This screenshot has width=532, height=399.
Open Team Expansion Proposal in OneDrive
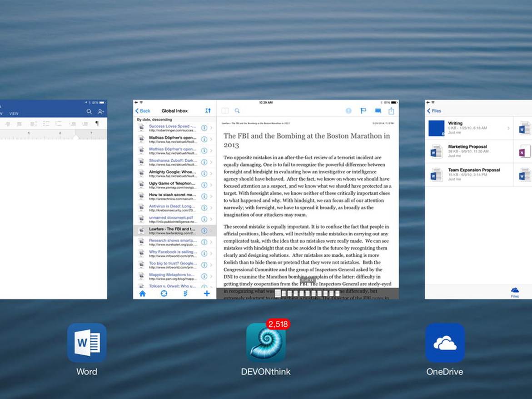(469, 175)
